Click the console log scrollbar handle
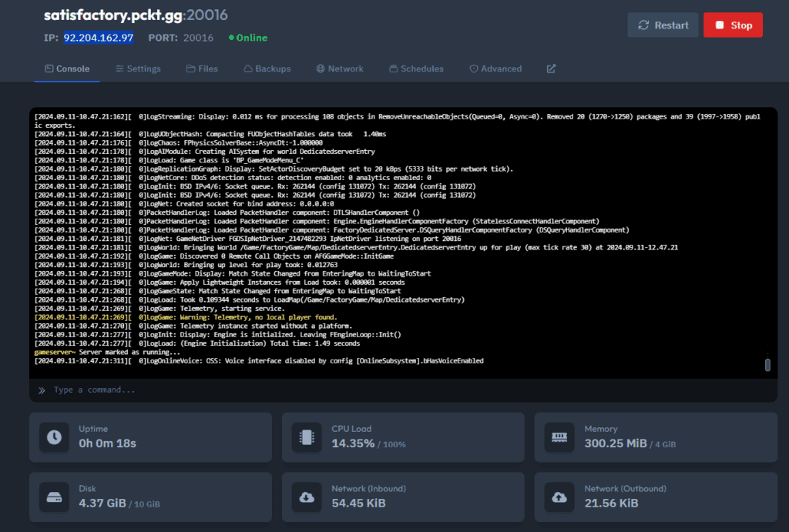789x532 pixels. [767, 365]
